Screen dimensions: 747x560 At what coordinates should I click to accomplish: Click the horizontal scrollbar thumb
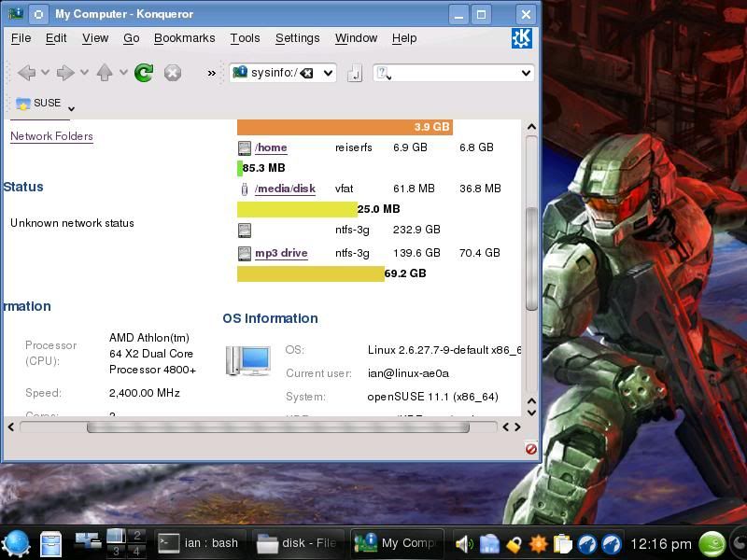point(278,427)
